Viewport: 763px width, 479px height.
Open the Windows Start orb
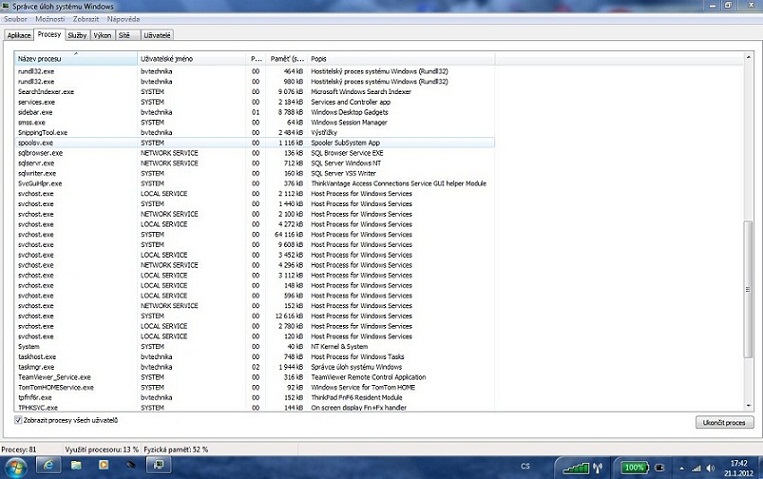[x=15, y=468]
